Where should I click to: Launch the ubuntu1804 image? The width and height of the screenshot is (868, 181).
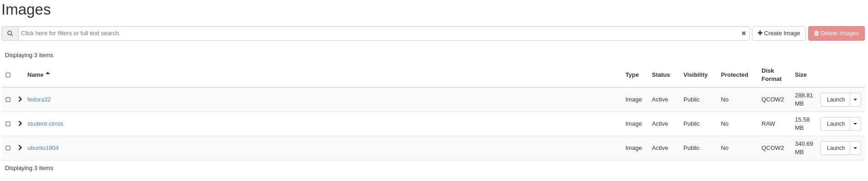click(x=835, y=148)
